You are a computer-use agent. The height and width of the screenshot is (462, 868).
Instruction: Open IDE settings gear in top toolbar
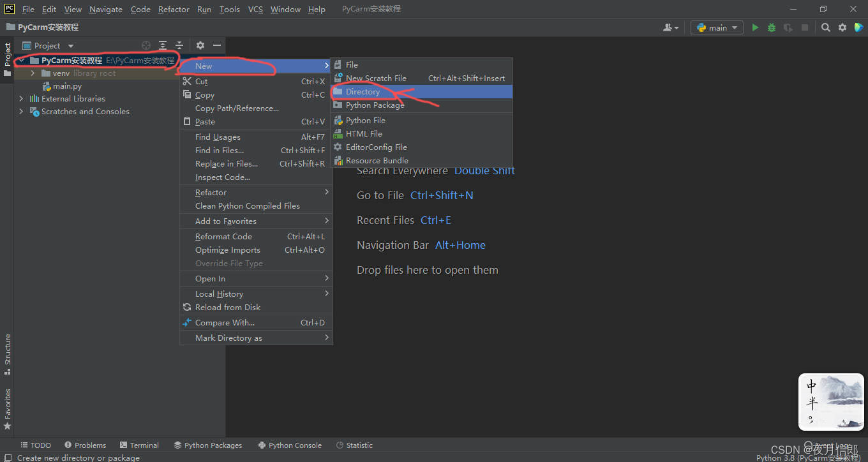coord(842,27)
